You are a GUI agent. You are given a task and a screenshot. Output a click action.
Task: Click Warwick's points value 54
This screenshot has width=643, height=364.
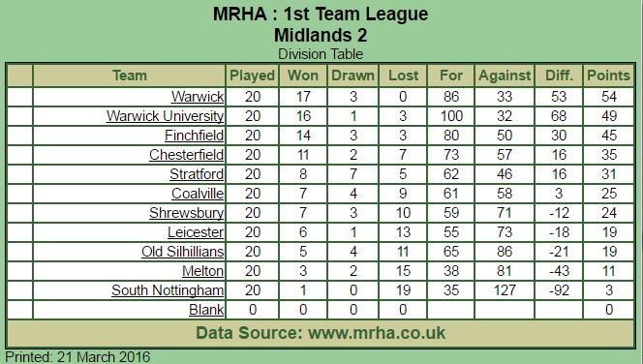(608, 97)
